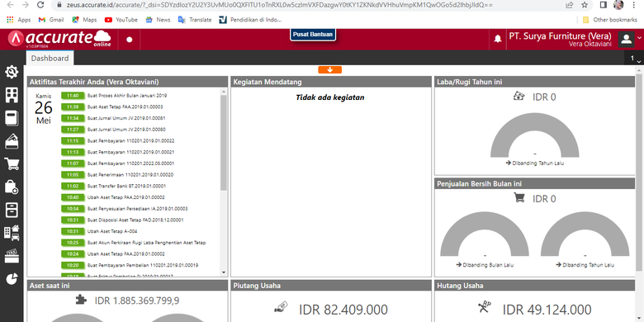Open the Apps bookmark shortcut
Viewport: 644px width, 322px height.
(x=19, y=20)
